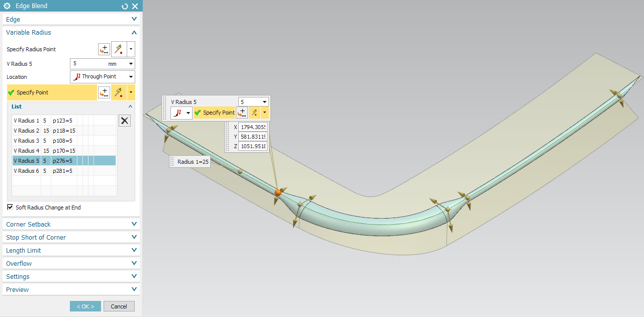Image resolution: width=644 pixels, height=317 pixels.
Task: Open the V Radius 5 value dropdown in the floating toolbar
Action: (x=264, y=101)
